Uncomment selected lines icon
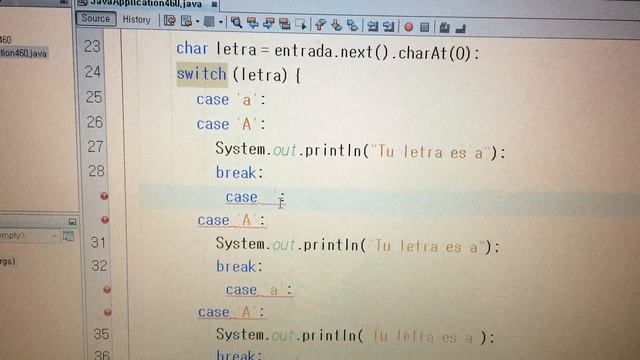640x360 pixels. 460,29
